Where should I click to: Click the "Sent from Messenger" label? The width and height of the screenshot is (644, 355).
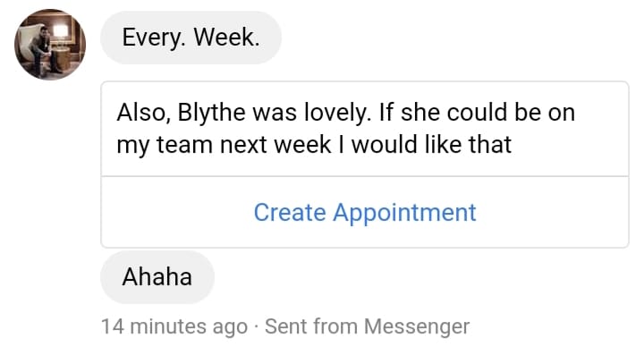point(368,327)
